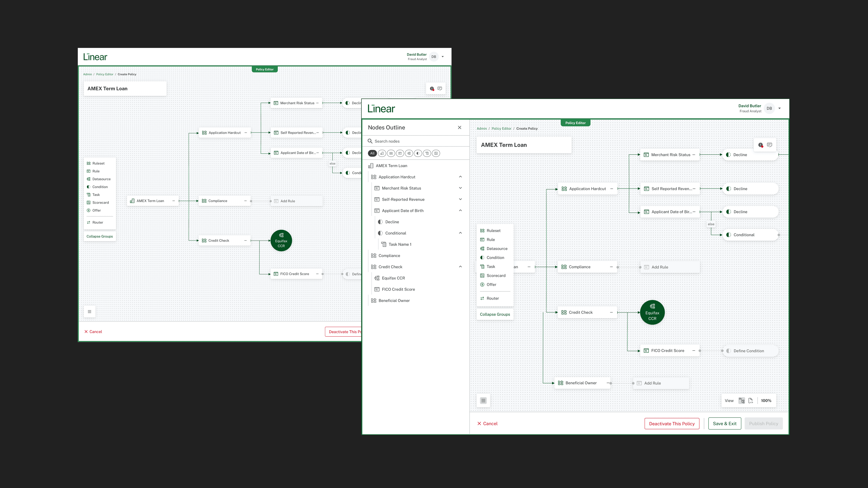
Task: Switch to code file view icon
Action: [751, 400]
